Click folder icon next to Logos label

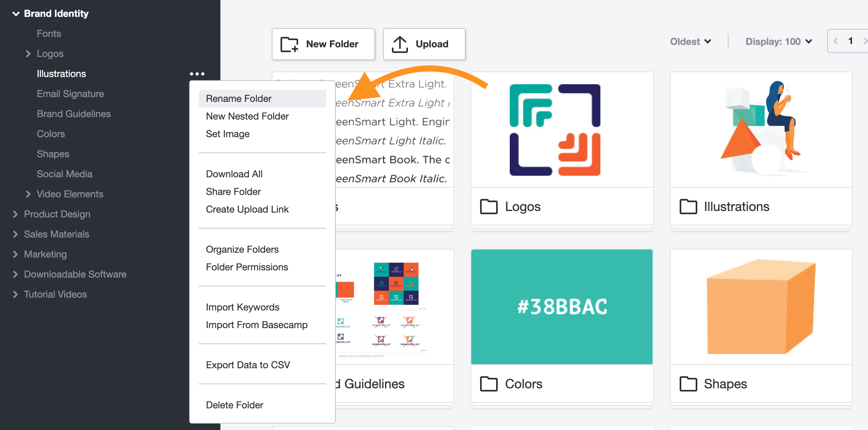(489, 207)
